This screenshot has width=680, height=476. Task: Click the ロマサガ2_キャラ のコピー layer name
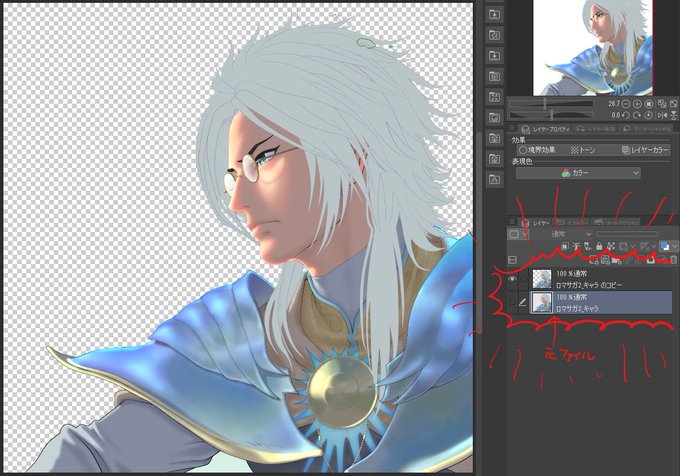589,285
